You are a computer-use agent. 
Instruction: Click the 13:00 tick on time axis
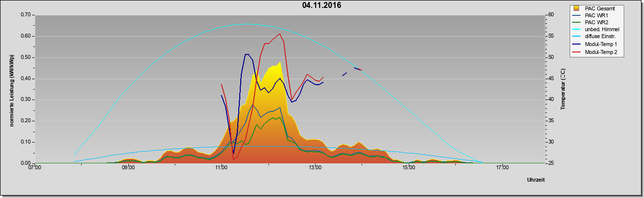(x=315, y=168)
